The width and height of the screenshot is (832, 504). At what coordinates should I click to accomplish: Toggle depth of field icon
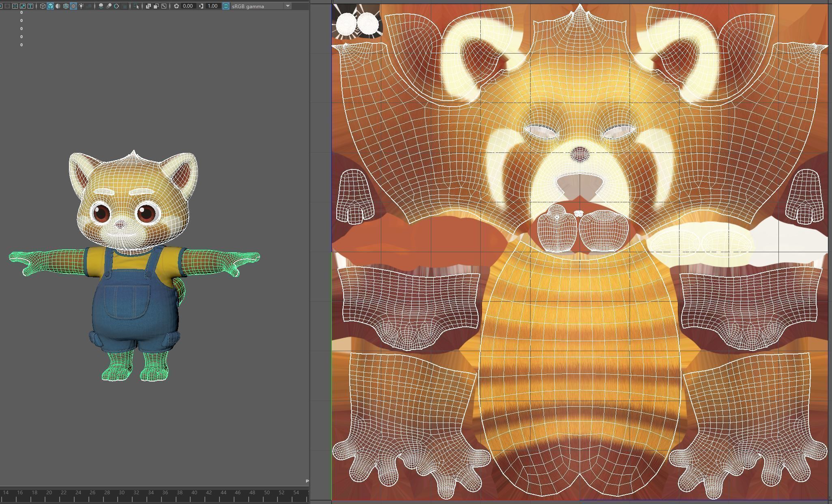[125, 6]
